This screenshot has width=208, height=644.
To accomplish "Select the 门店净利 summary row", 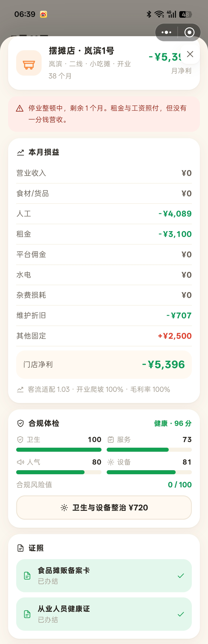I will pos(104,365).
